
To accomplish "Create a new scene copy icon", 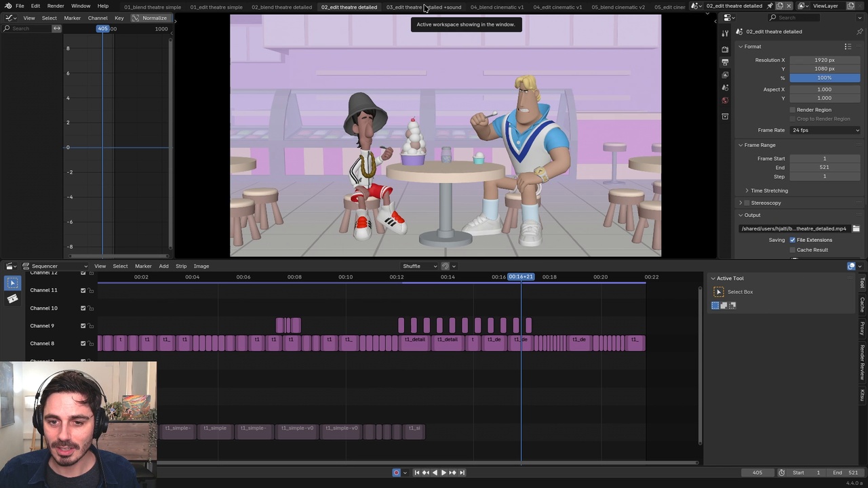I will click(x=778, y=6).
